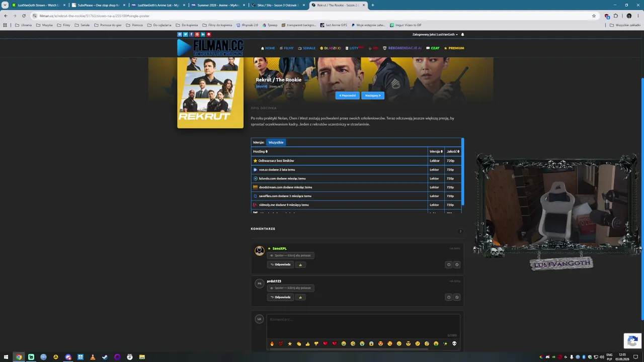Screen dimensions: 644x362
Task: Report SenoXPL's comment with the circle icon
Action: click(449, 264)
